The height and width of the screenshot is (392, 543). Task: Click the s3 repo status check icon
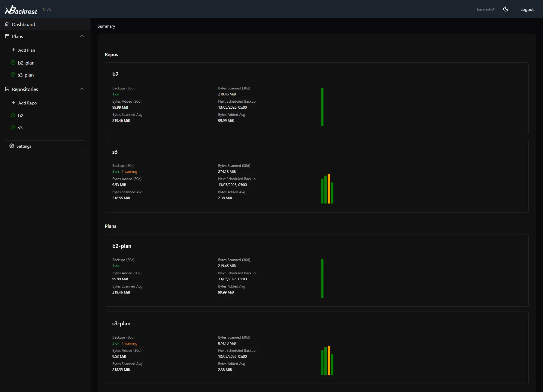click(x=13, y=127)
